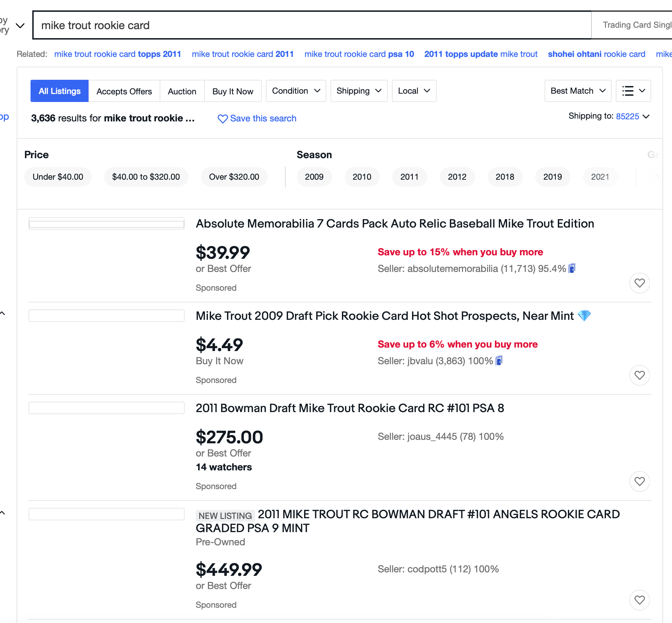Watch the $275.00 Bowman Draft listing
672x623 pixels.
639,481
